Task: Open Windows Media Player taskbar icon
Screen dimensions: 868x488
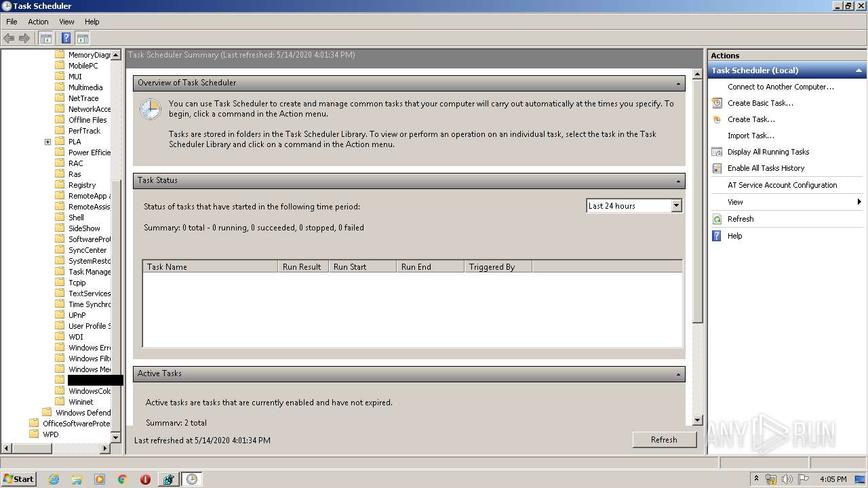Action: (x=100, y=479)
